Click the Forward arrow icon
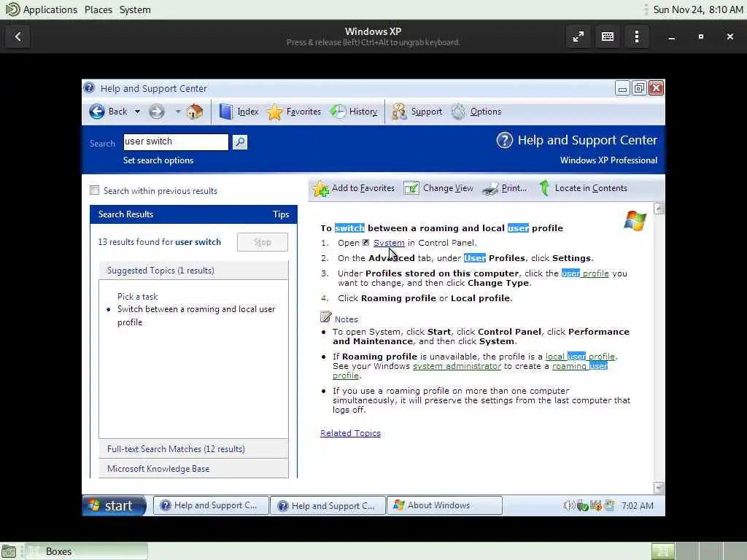Image resolution: width=747 pixels, height=560 pixels. [x=156, y=112]
